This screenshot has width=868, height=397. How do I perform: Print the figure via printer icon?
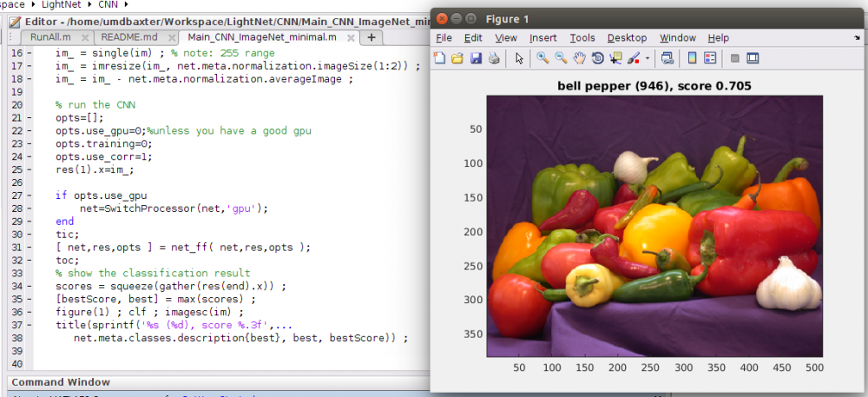[x=494, y=58]
